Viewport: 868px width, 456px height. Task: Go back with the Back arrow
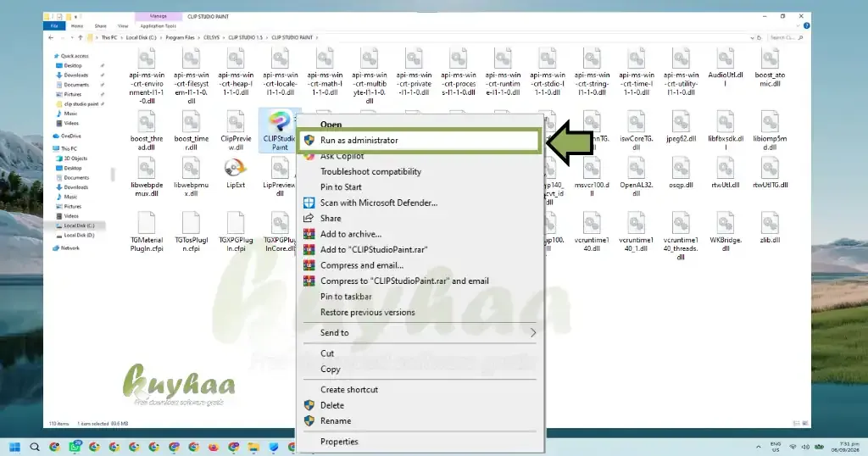click(51, 37)
